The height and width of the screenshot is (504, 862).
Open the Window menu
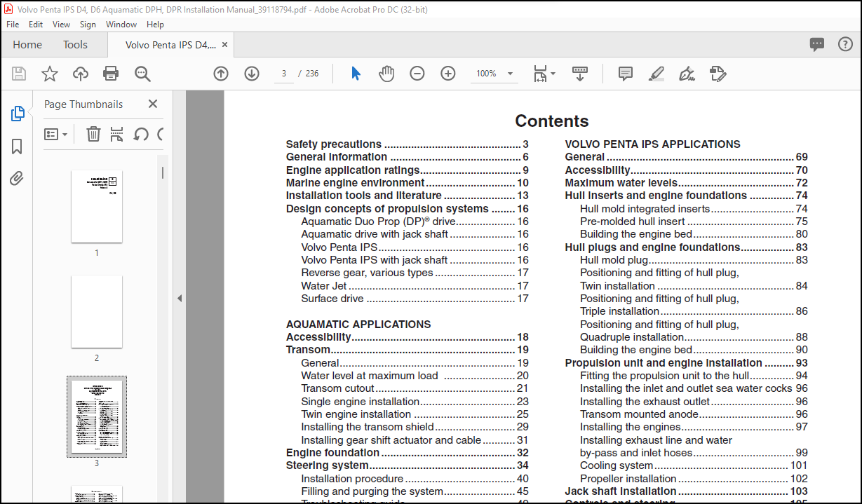[x=121, y=24]
